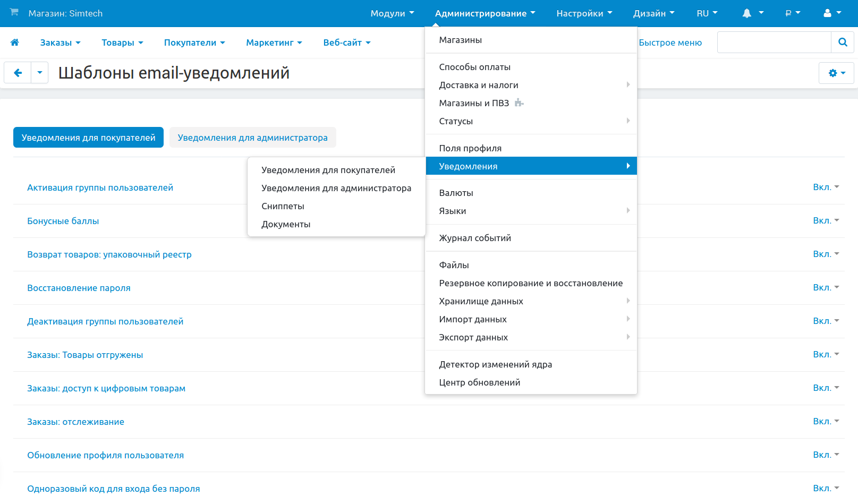Open the ruble currency selector
Image resolution: width=858 pixels, height=504 pixels.
coord(792,13)
